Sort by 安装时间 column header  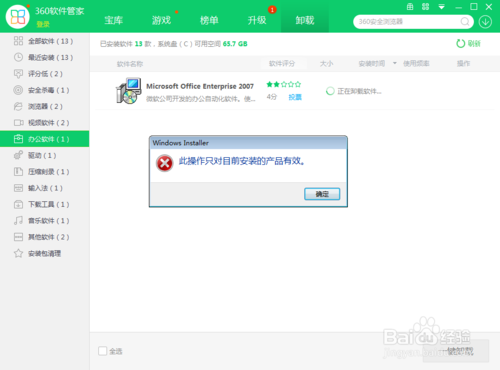coord(372,63)
